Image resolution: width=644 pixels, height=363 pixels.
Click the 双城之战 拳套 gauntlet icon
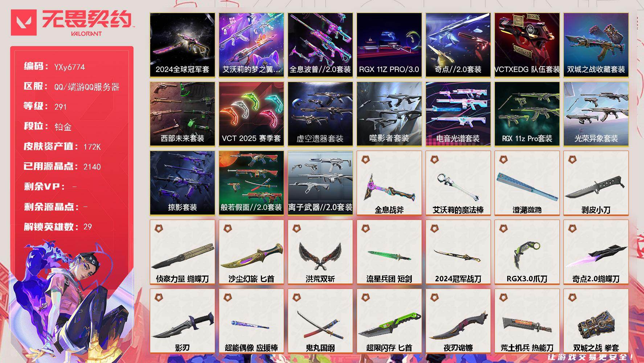[x=596, y=324]
